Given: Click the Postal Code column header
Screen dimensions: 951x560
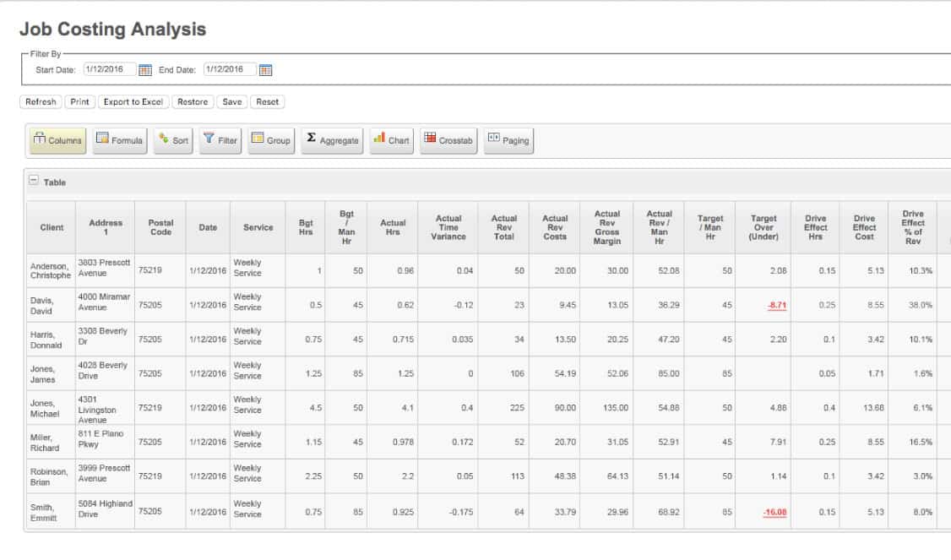Looking at the screenshot, I should click(160, 227).
